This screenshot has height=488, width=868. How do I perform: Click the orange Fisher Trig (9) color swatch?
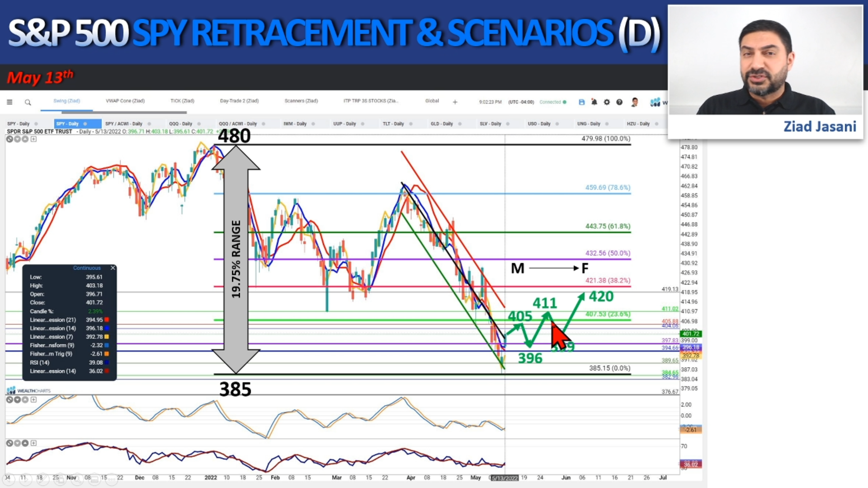107,354
